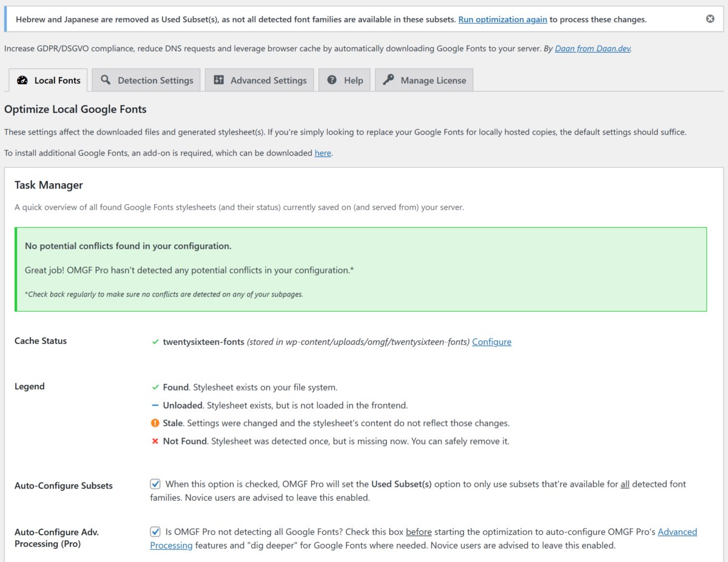
Task: Click the twentysixteen-fonts stylesheet name
Action: pyautogui.click(x=203, y=342)
